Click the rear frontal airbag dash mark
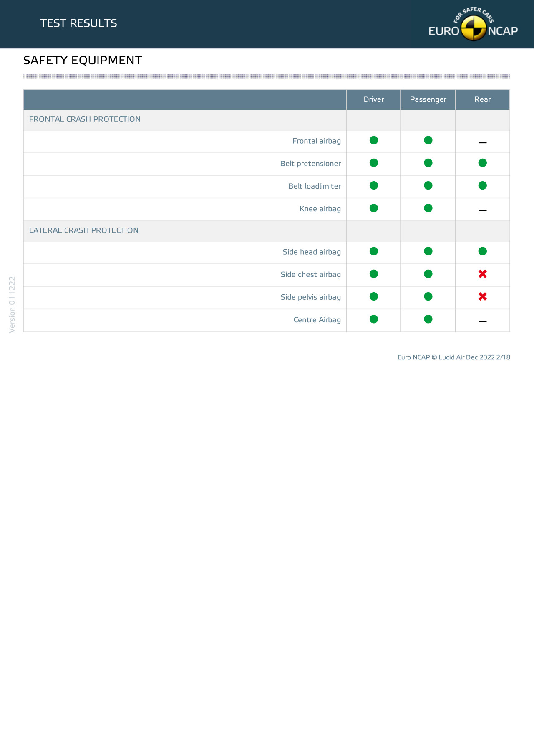The height and width of the screenshot is (756, 534). 483,143
